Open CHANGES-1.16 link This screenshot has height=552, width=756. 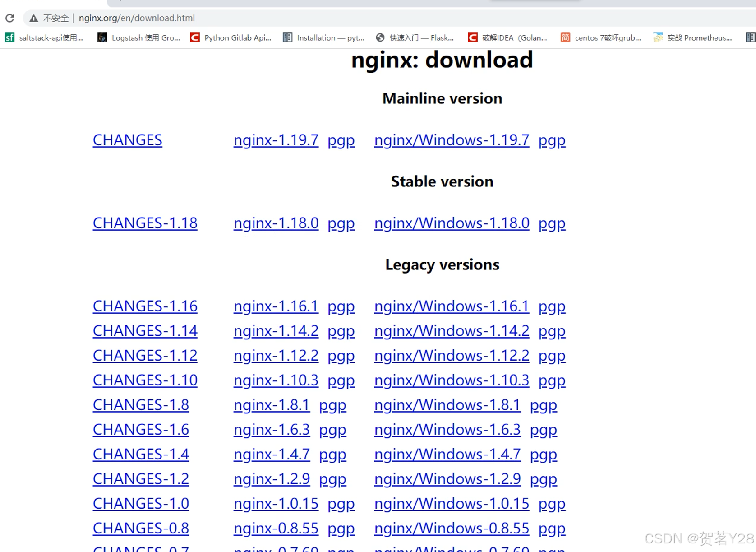point(145,306)
